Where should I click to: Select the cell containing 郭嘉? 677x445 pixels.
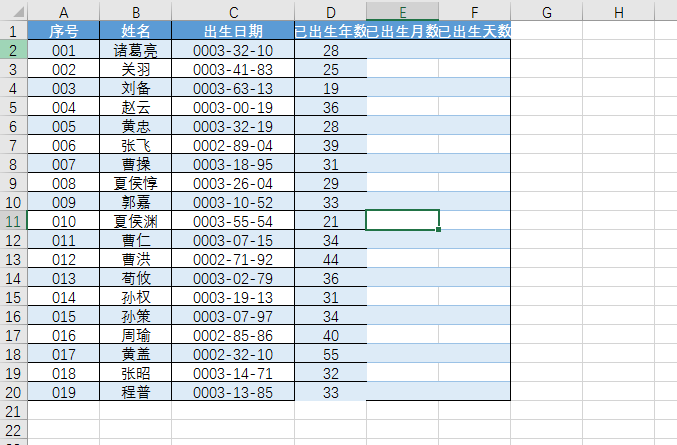136,202
